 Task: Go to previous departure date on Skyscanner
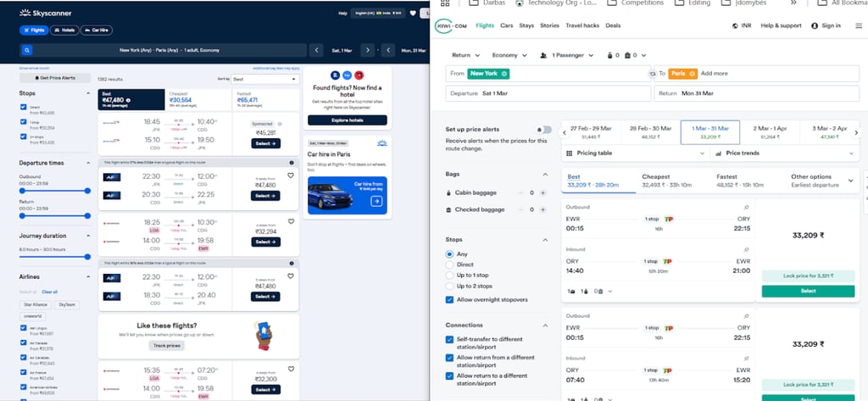(316, 50)
